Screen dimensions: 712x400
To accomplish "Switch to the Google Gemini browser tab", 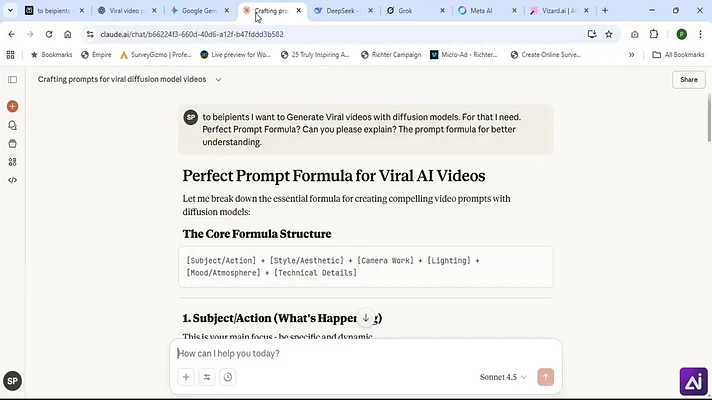I will click(x=200, y=10).
